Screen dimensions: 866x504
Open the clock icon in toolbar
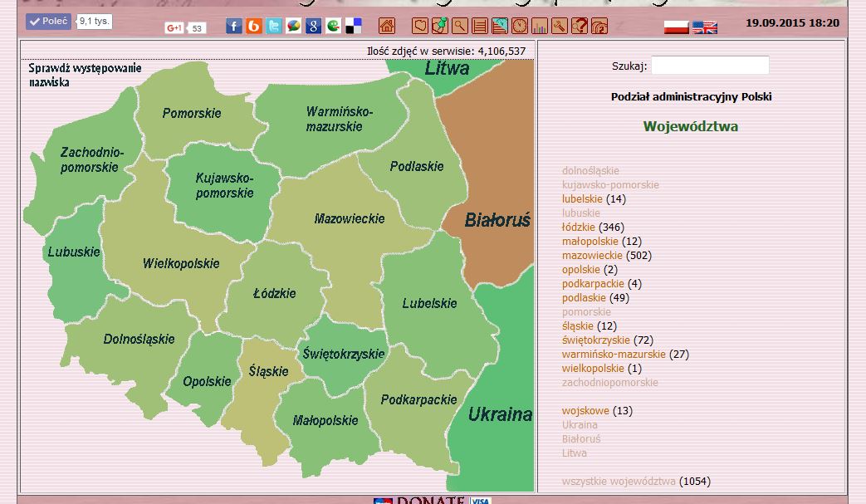pos(519,27)
